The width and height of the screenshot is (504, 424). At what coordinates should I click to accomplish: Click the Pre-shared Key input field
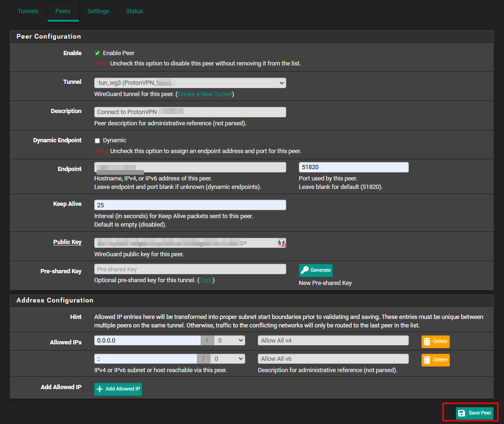pyautogui.click(x=190, y=269)
